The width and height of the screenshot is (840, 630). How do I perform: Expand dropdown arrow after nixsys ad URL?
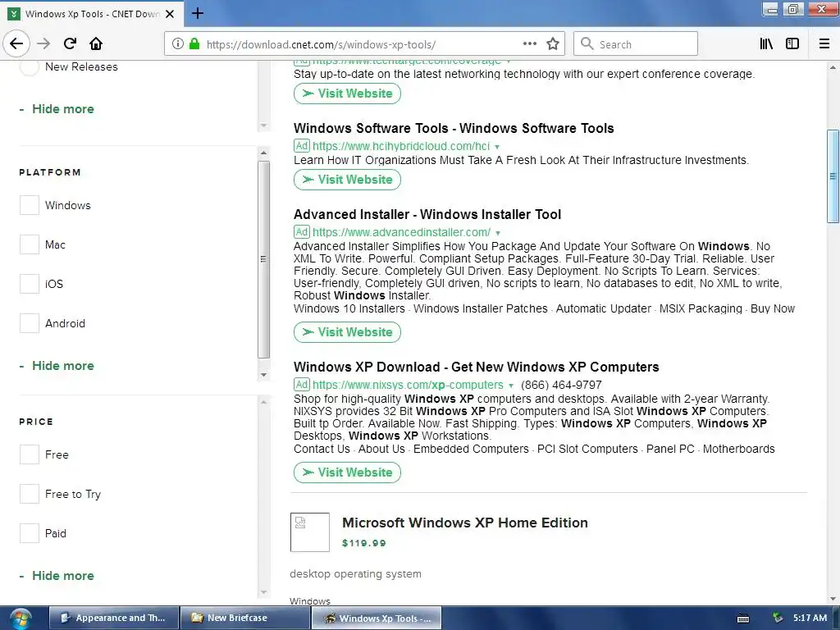point(510,386)
